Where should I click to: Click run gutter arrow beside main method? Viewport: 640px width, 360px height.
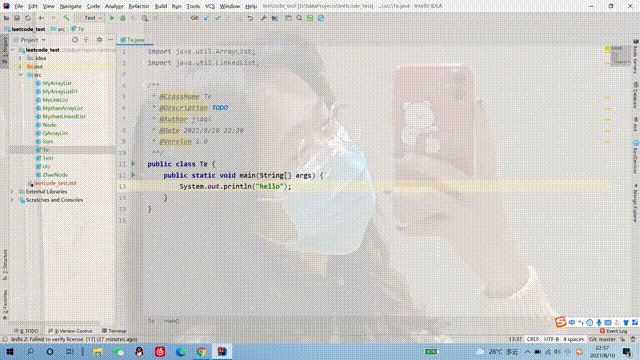133,175
